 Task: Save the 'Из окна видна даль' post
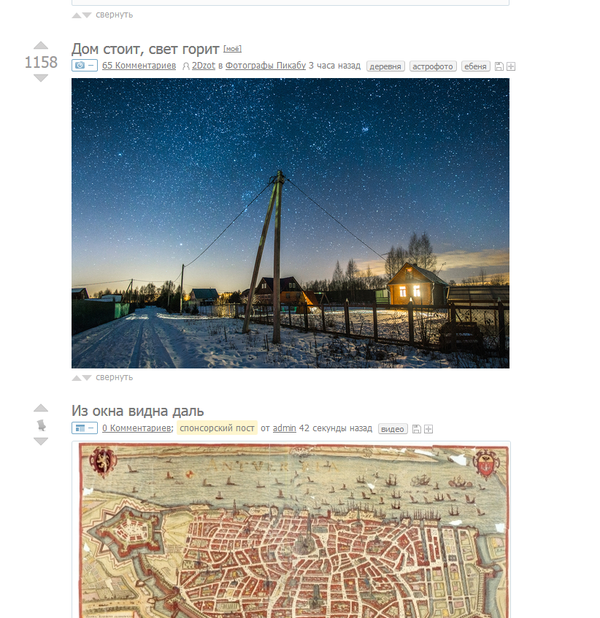[x=416, y=429]
